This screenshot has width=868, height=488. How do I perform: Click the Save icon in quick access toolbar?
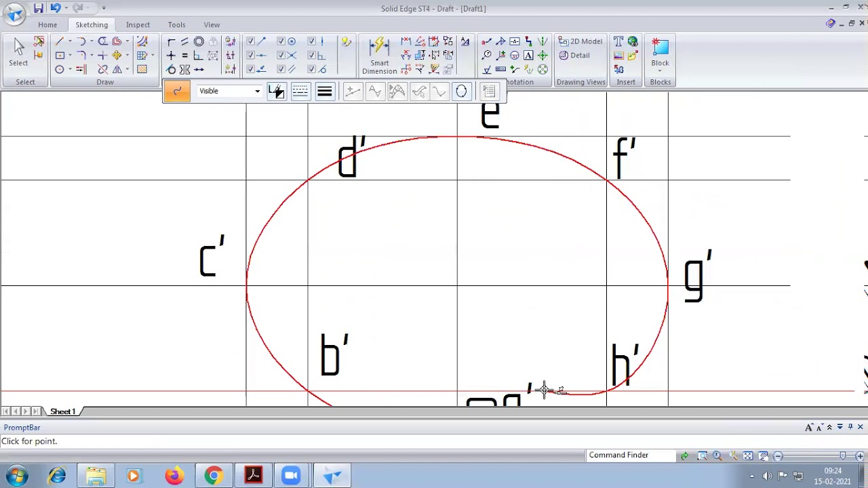39,8
